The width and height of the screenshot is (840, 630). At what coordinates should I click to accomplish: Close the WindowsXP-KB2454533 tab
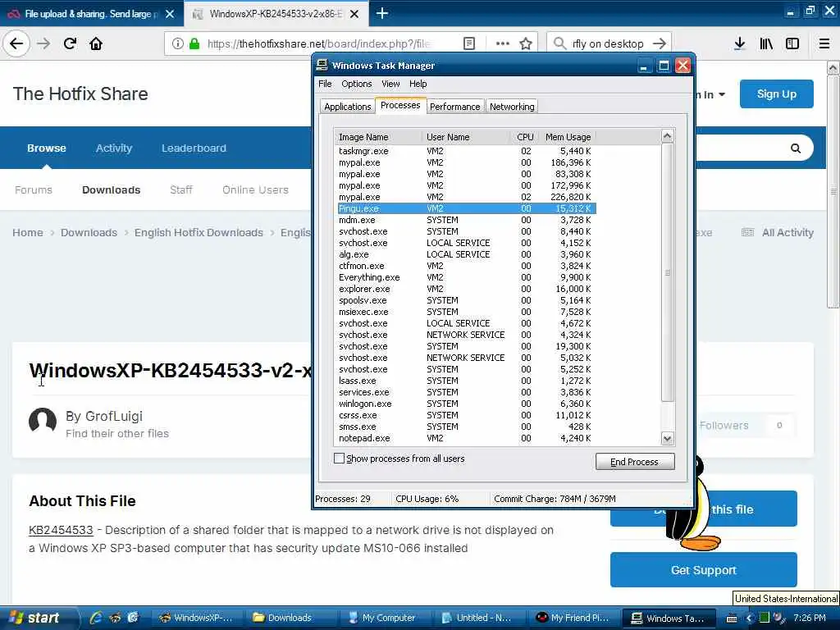(354, 14)
